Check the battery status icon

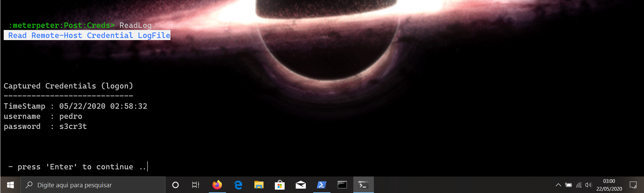[x=569, y=185]
